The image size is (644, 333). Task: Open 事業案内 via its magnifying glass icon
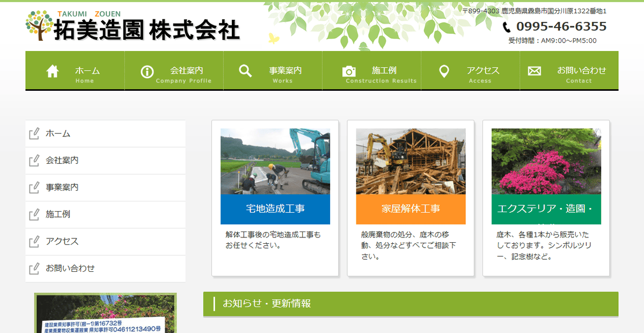tap(245, 70)
